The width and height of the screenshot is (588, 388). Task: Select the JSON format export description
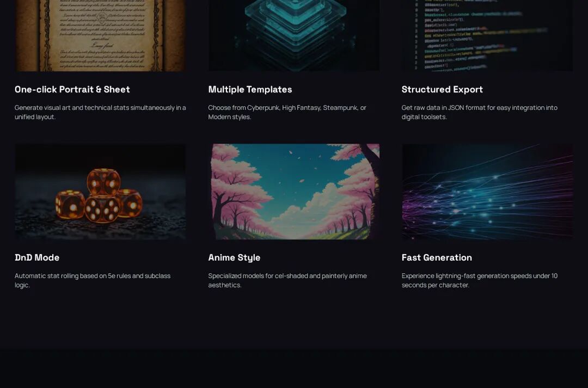point(480,112)
